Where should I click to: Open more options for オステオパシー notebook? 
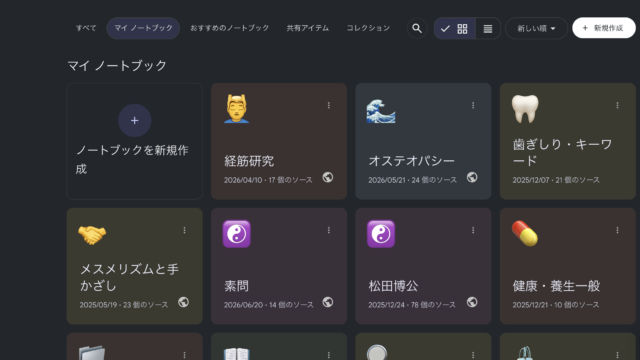coord(473,105)
